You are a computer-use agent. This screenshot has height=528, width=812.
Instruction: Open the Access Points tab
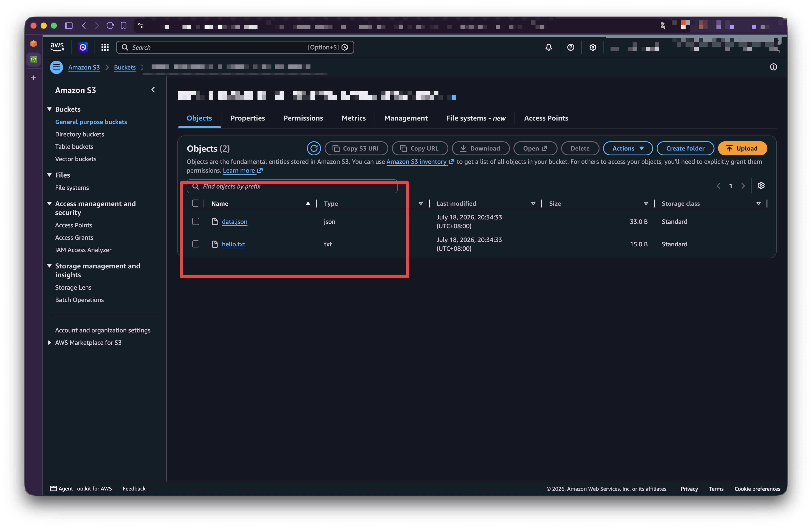[546, 118]
